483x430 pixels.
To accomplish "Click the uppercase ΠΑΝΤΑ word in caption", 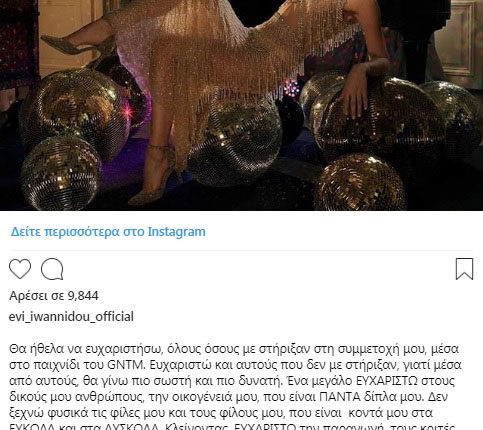I will (340, 397).
